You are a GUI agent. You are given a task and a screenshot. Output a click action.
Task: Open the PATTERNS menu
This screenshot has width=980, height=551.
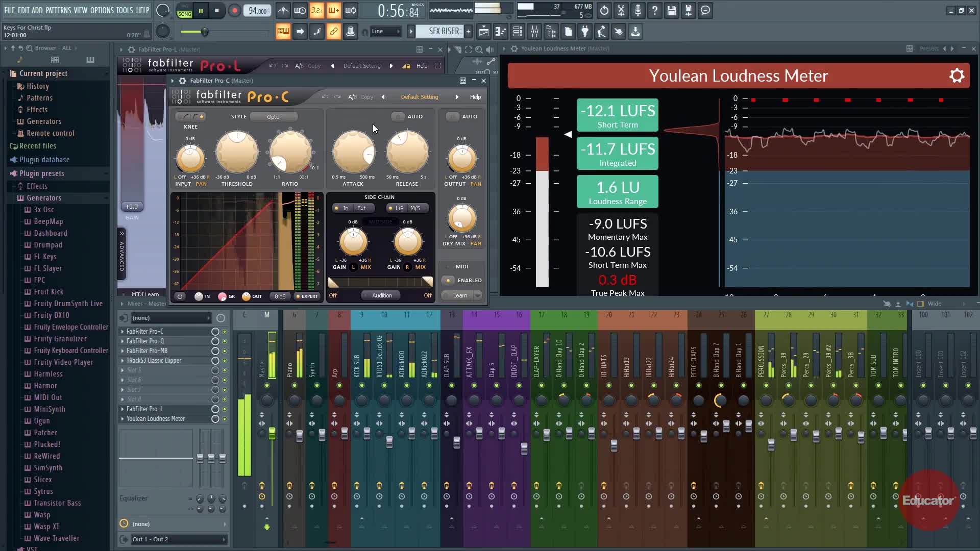click(x=58, y=10)
